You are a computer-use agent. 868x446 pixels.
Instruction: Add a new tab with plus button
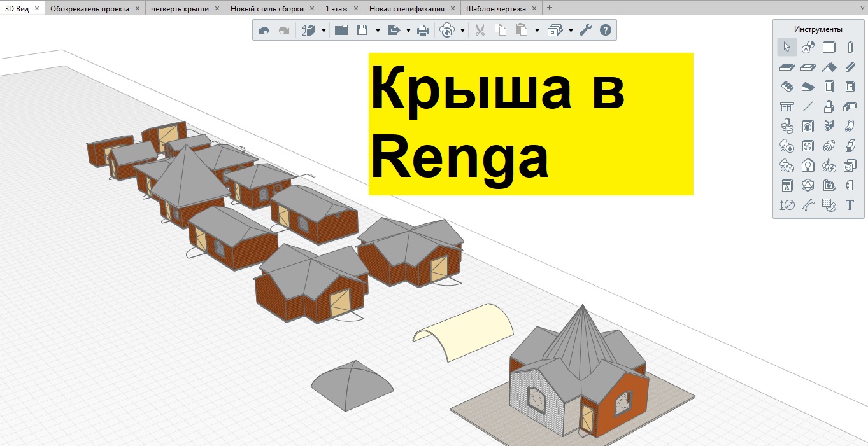[x=550, y=8]
